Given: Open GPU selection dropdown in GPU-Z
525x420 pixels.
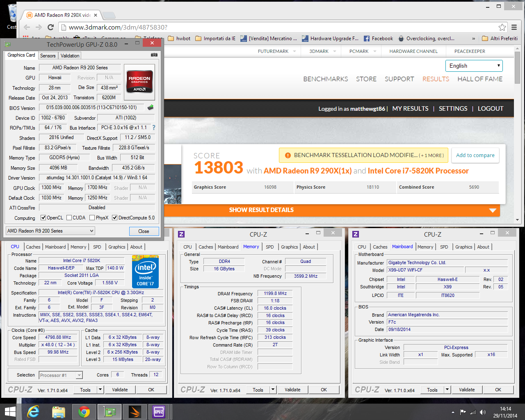Looking at the screenshot, I should coord(50,231).
